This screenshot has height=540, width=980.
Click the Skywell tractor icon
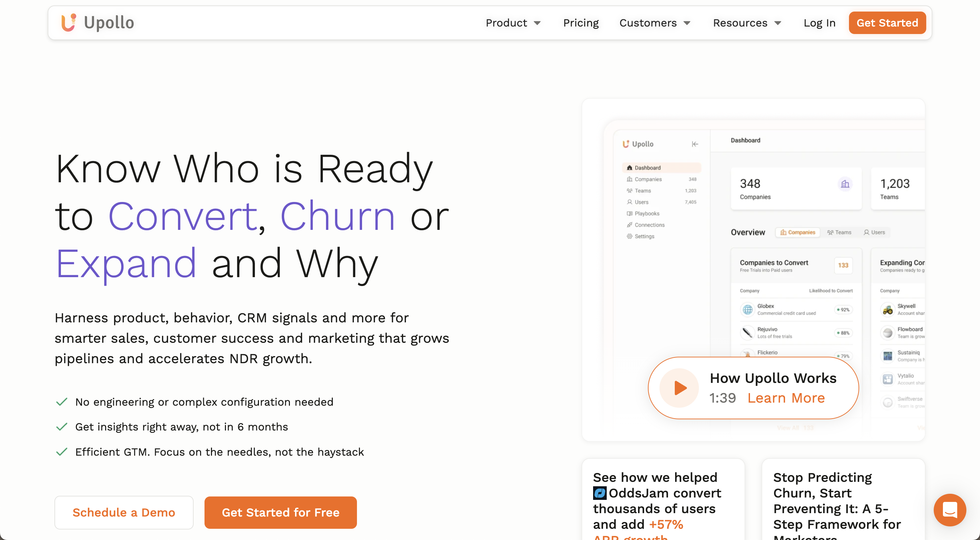(x=887, y=309)
